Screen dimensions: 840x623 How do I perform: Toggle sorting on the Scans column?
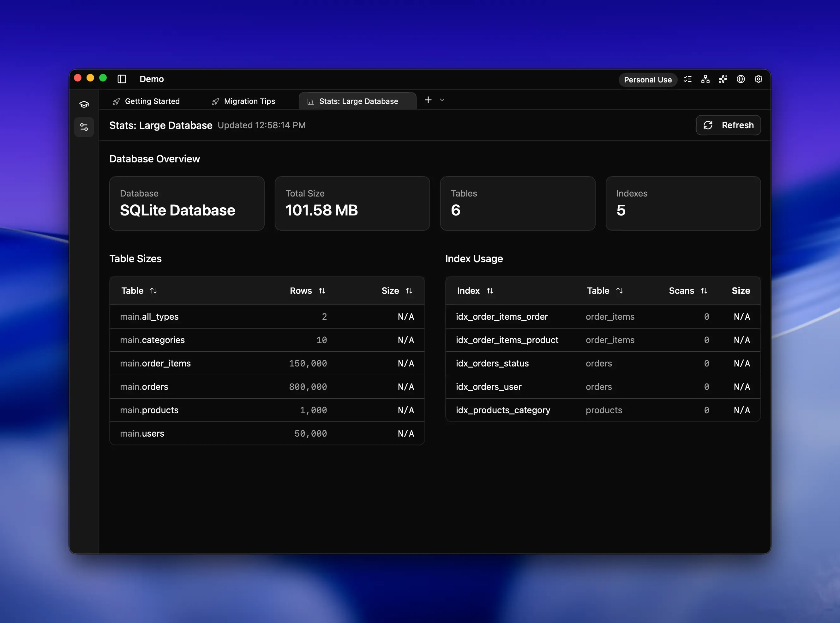click(x=705, y=290)
